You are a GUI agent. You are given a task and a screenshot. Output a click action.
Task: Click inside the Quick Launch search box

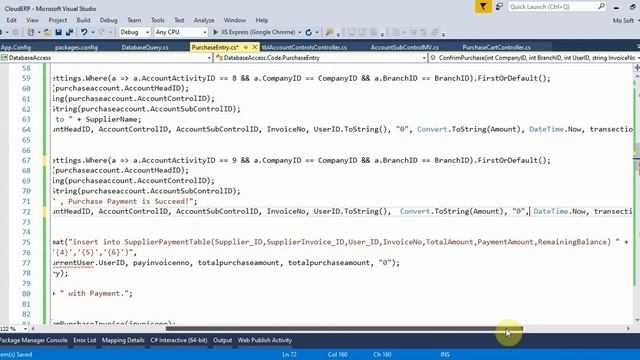(553, 7)
